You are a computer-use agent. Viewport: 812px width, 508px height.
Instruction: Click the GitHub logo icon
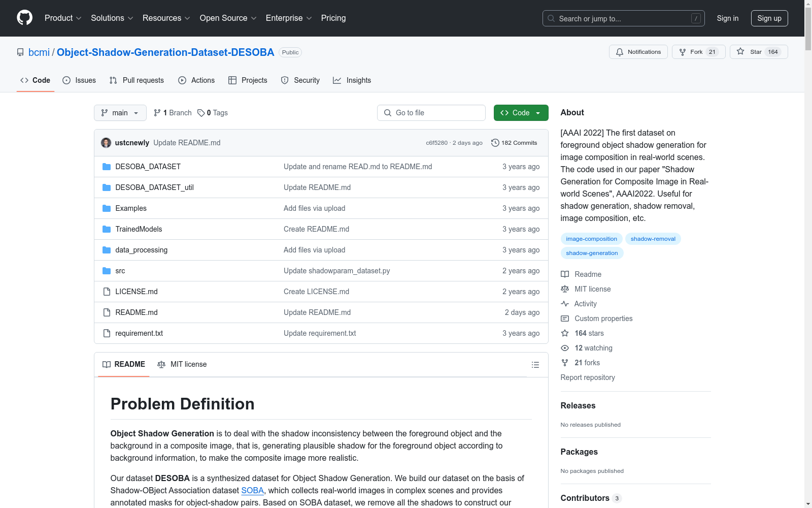[24, 18]
